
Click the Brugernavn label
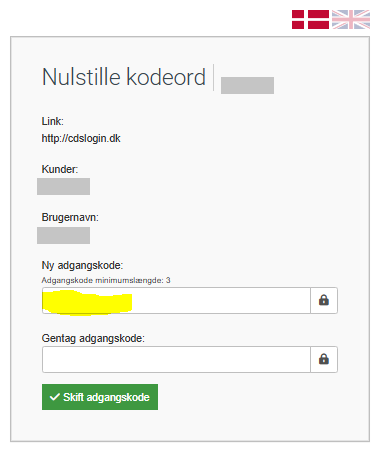pyautogui.click(x=70, y=217)
